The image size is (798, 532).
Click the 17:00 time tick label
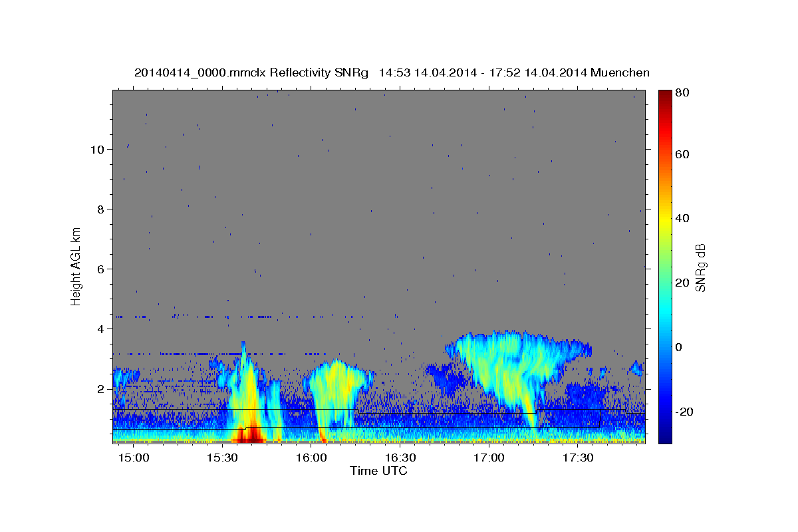[x=489, y=458]
